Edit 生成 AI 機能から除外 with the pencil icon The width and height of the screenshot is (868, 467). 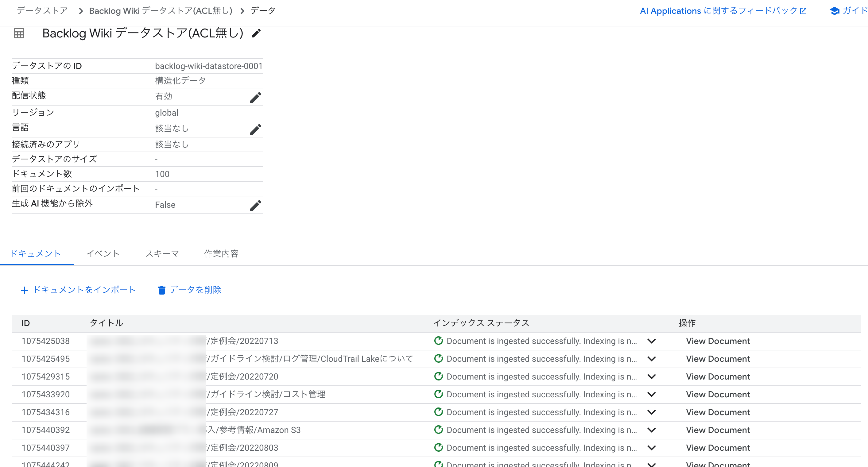pyautogui.click(x=255, y=205)
